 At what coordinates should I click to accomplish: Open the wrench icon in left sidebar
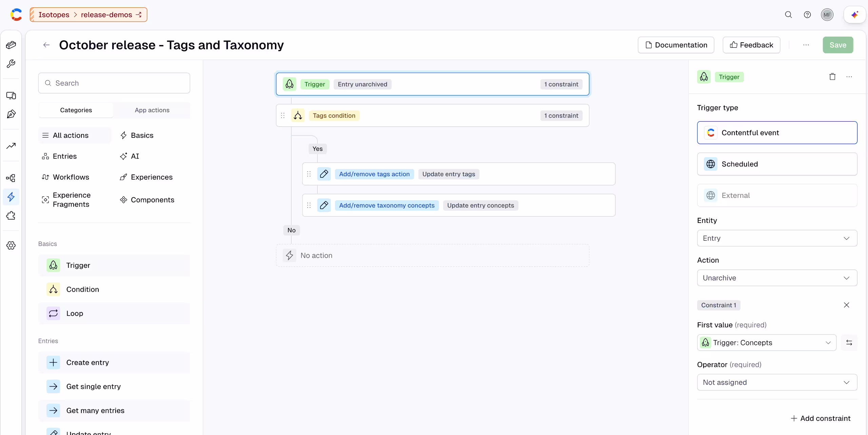pos(11,64)
